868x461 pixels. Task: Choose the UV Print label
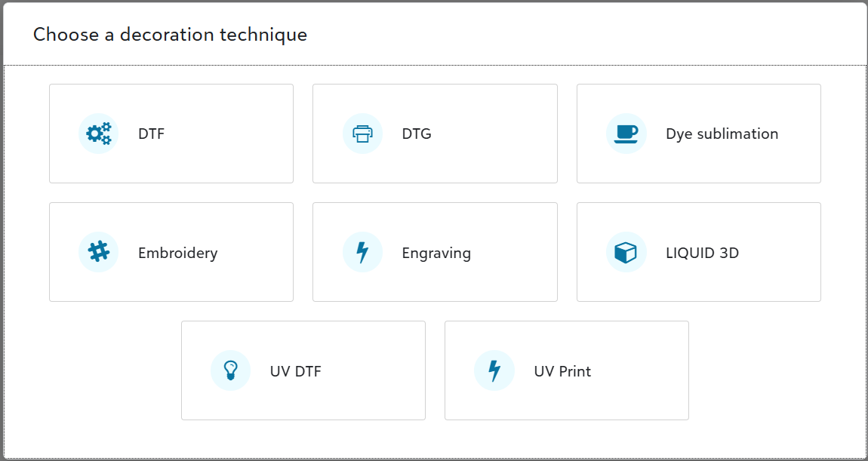(562, 371)
